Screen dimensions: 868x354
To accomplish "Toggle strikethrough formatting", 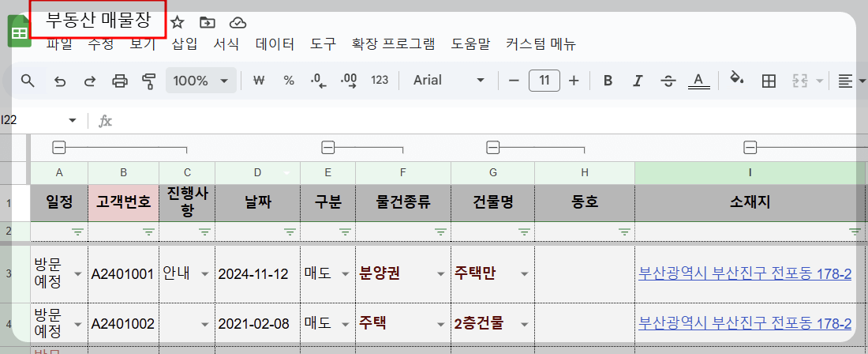I will pyautogui.click(x=668, y=81).
